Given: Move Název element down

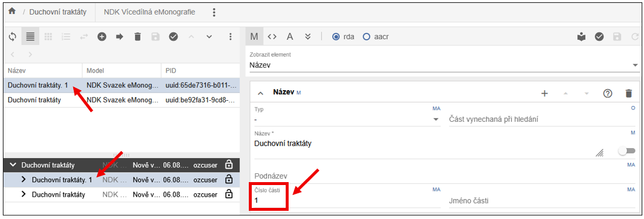Looking at the screenshot, I should (587, 93).
